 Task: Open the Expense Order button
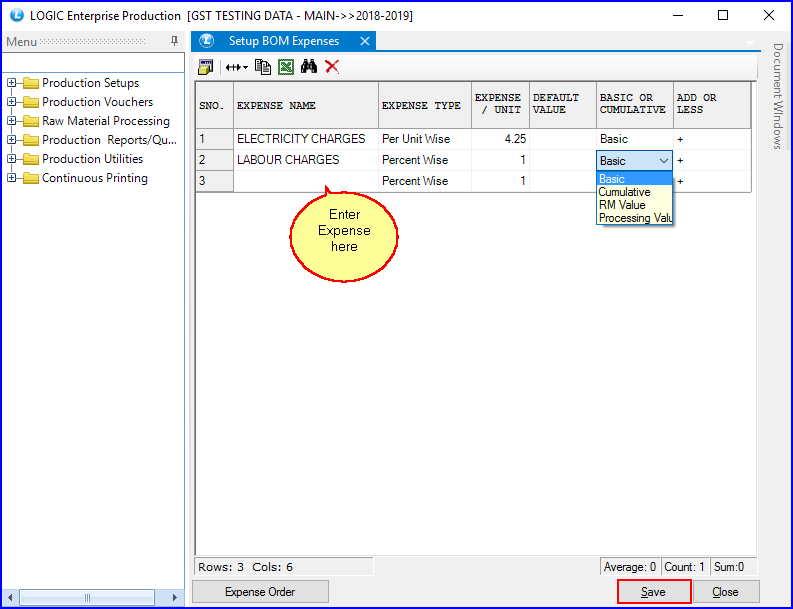click(x=260, y=592)
